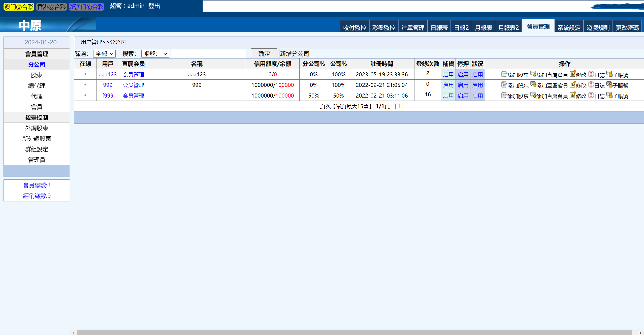Open the 日報表 tab

439,27
